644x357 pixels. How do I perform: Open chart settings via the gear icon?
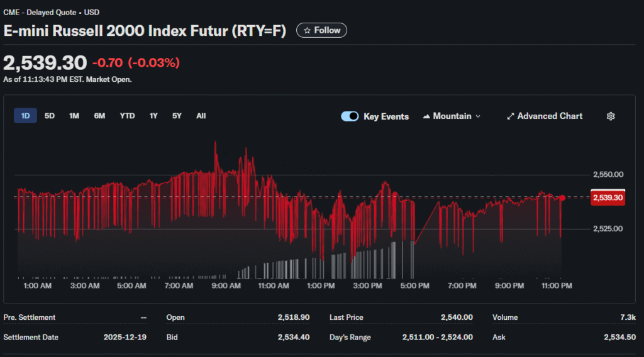point(610,116)
